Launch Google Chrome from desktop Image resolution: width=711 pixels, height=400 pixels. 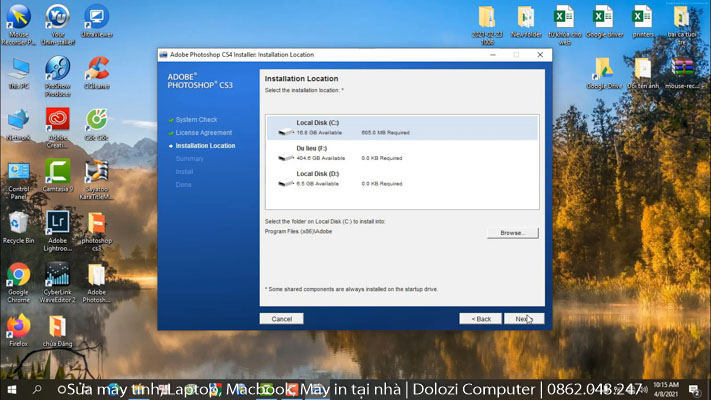(18, 276)
